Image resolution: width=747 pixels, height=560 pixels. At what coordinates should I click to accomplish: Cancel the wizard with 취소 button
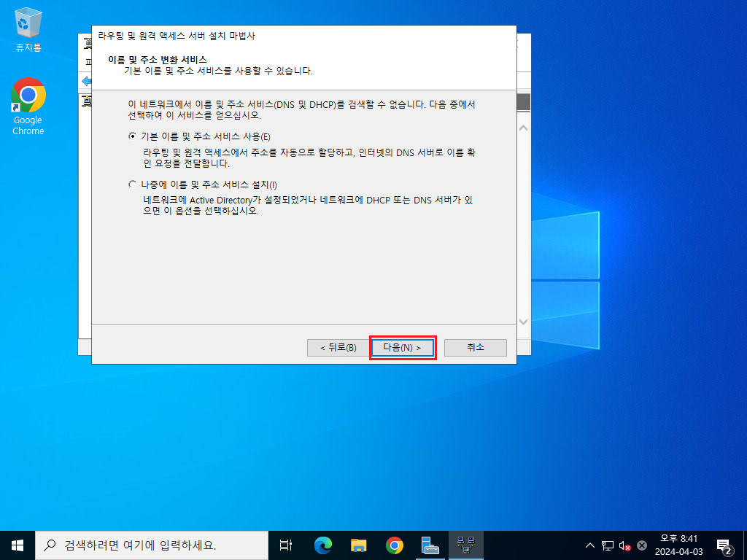pyautogui.click(x=476, y=348)
